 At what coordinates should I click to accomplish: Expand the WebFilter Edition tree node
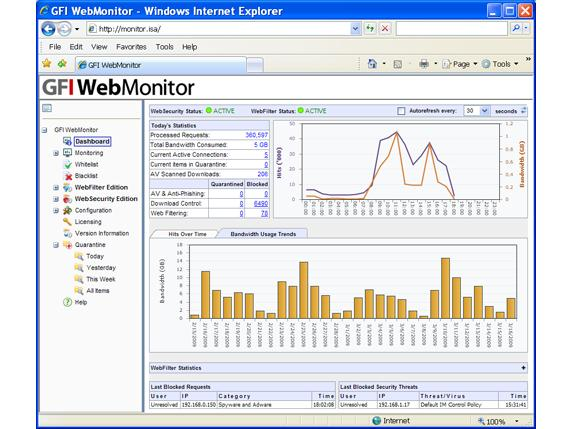pos(56,188)
